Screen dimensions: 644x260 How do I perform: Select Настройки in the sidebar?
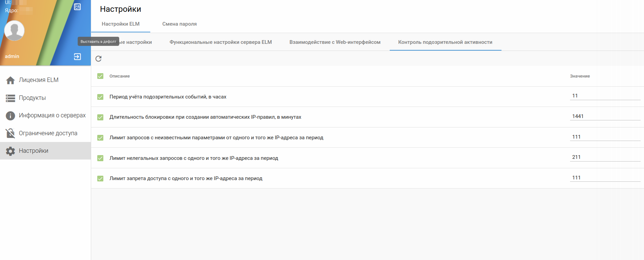45,151
